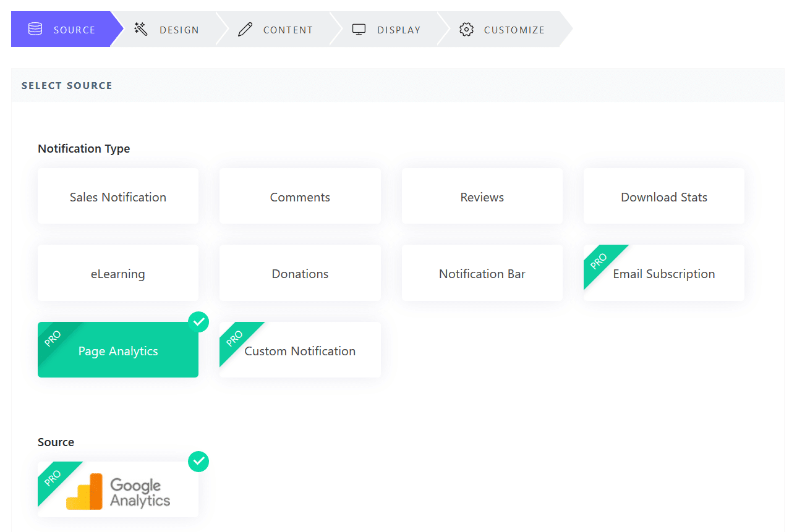Viewport: 797px width, 532px height.
Task: Click the Source label above Google Analytics
Action: pyautogui.click(x=56, y=442)
